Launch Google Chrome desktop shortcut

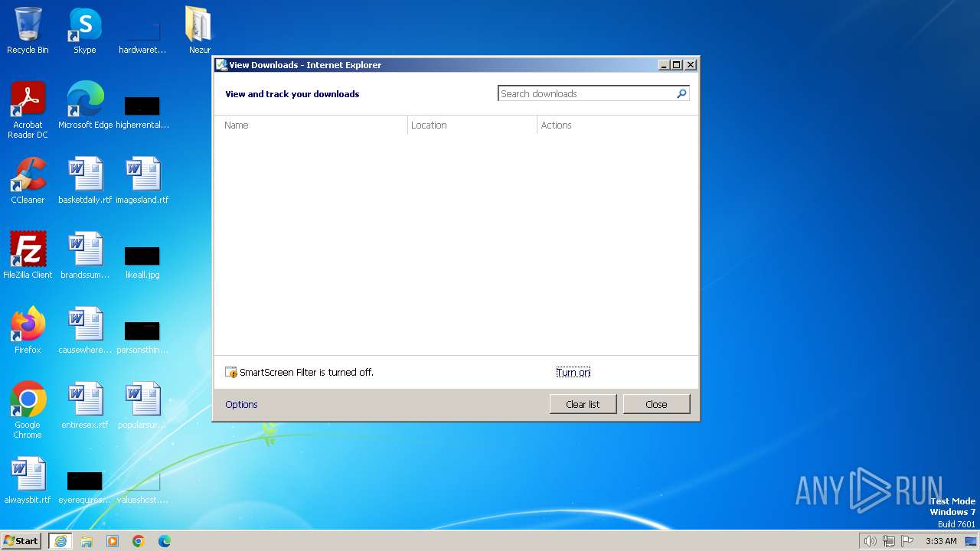[28, 409]
